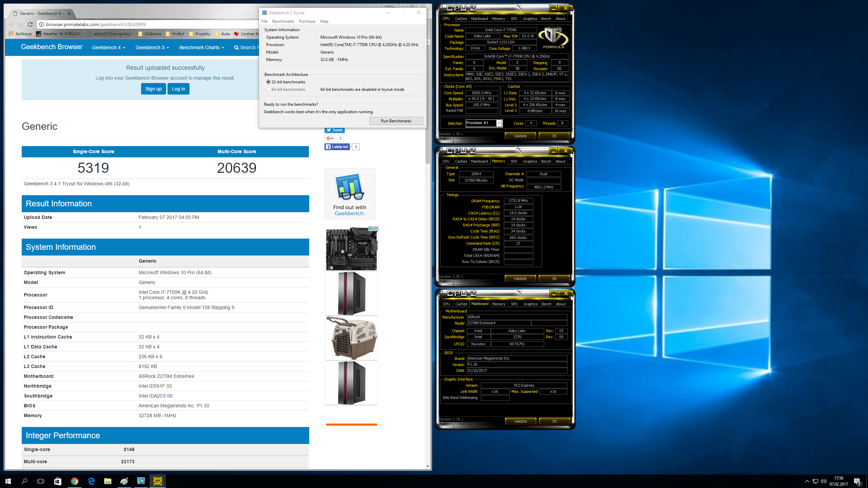This screenshot has height=488, width=868.
Task: Open the Projekty bookmark folder
Action: point(200,34)
